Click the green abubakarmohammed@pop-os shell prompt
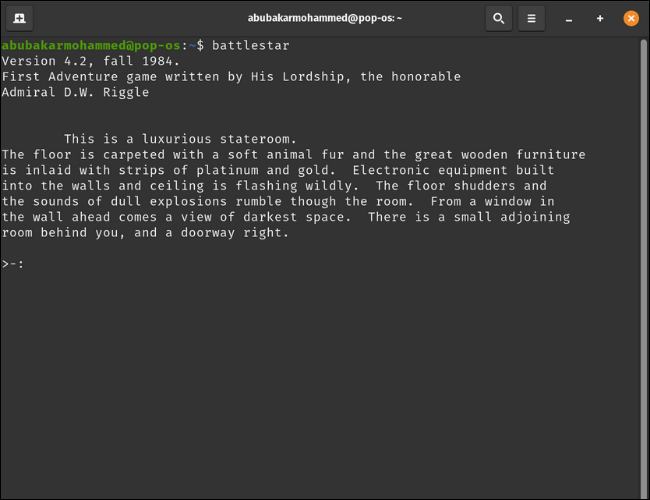 click(92, 46)
